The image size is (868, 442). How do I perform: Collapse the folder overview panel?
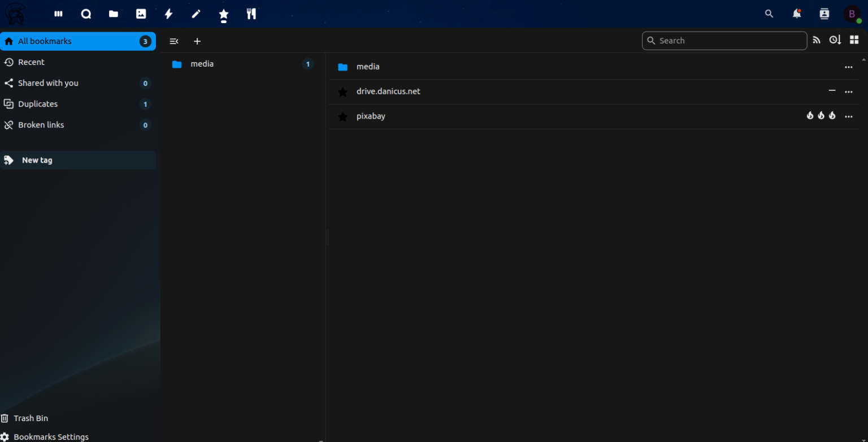coord(174,41)
